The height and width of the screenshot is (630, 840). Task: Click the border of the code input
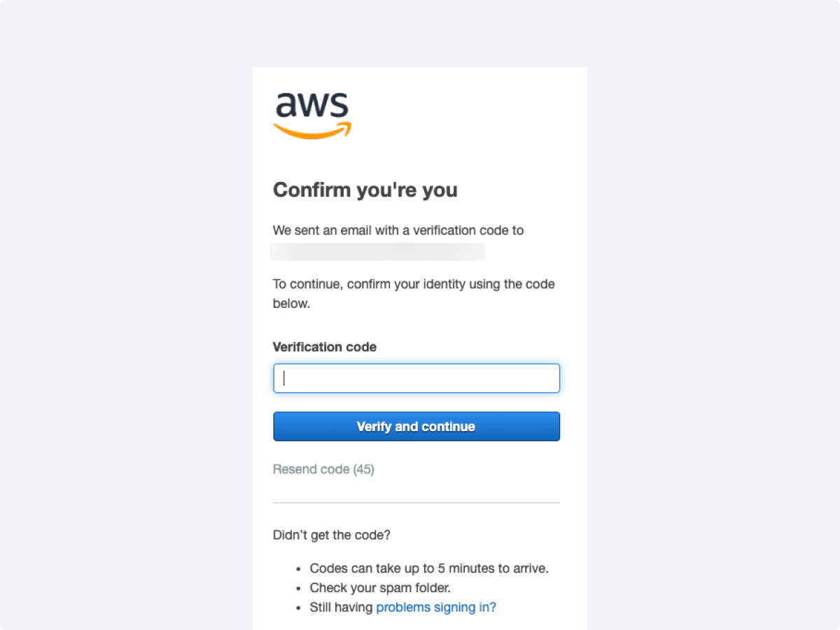(x=416, y=363)
